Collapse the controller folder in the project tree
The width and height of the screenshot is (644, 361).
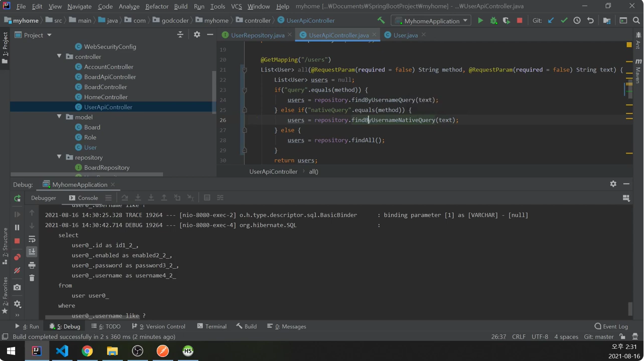coord(59,56)
